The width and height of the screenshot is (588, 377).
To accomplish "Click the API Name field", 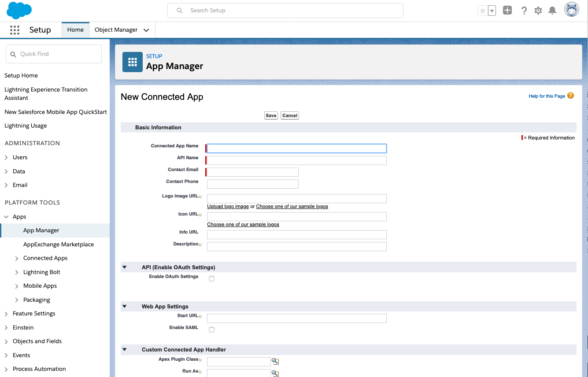I will coord(297,161).
